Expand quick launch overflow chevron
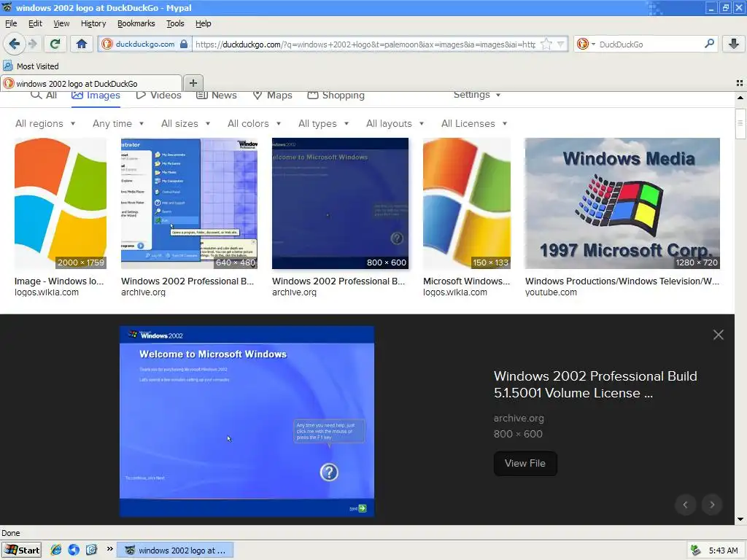Screen dimensions: 747x560 (109, 549)
